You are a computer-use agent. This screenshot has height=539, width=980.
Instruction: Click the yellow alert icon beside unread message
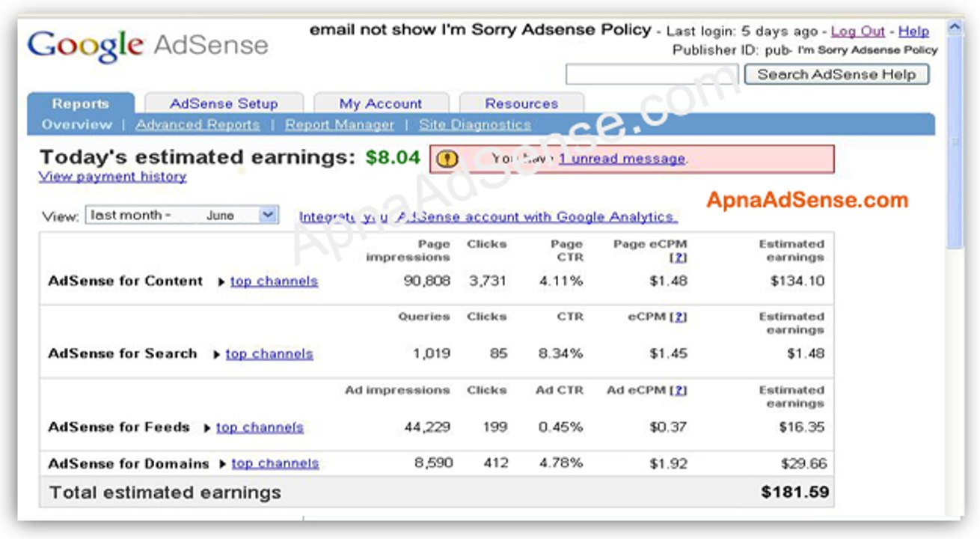click(447, 159)
